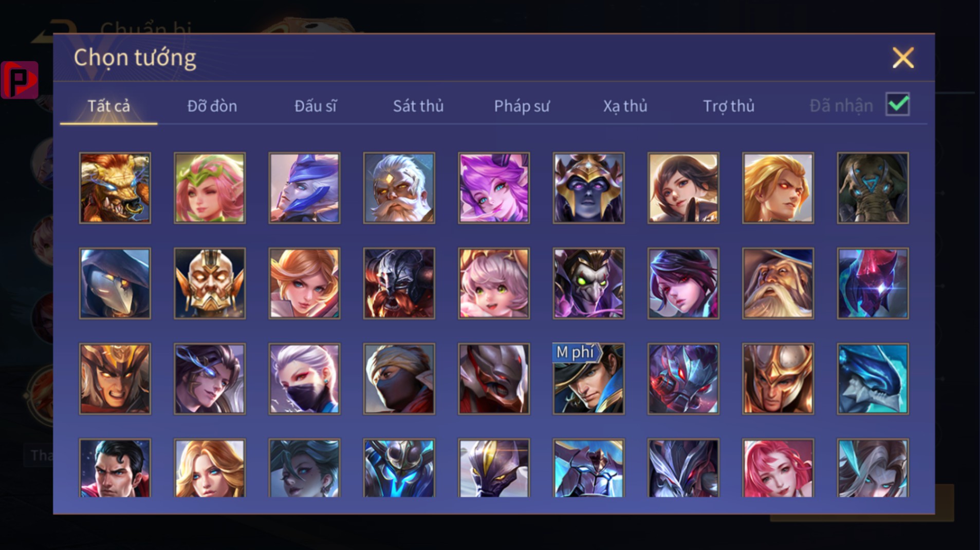
Task: Choose the Superman hero portrait
Action: (115, 468)
